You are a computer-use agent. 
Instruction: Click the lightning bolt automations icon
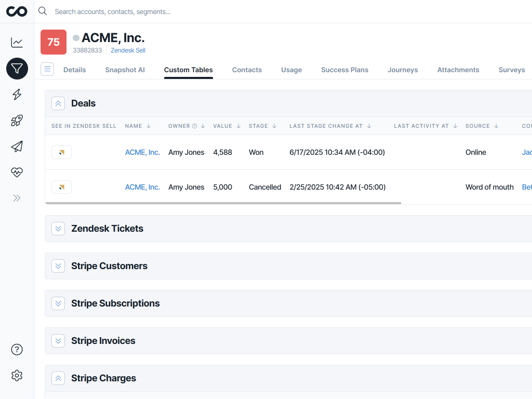click(17, 95)
